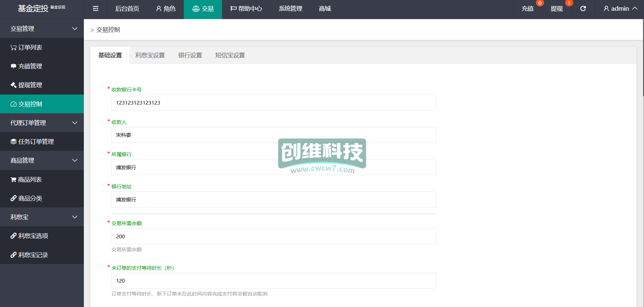Click the refresh icon in top bar
The height and width of the screenshot is (307, 644).
pos(583,9)
